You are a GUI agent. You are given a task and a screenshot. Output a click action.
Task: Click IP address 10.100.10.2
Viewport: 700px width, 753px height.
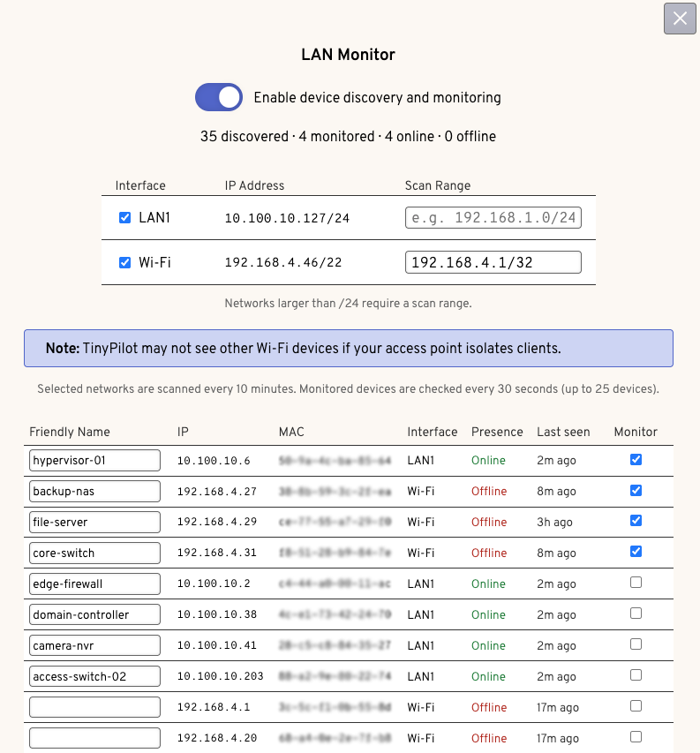[214, 584]
